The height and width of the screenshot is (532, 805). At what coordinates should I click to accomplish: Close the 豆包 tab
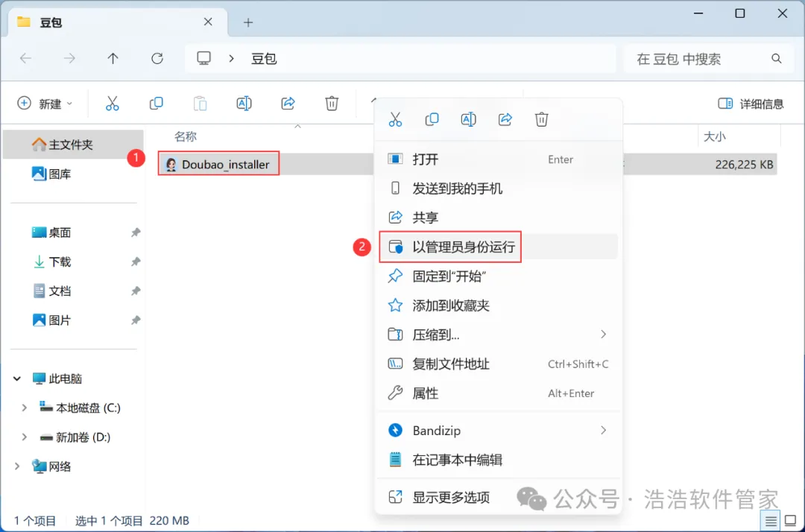point(208,22)
